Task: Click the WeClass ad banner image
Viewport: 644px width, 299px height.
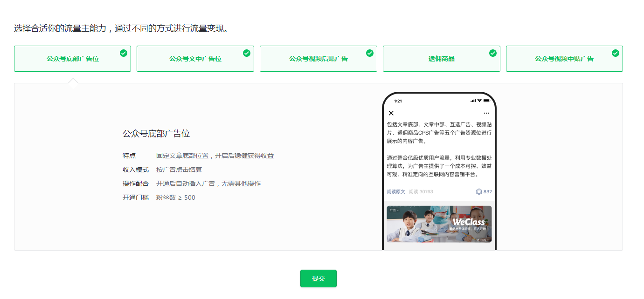Action: pos(439,224)
